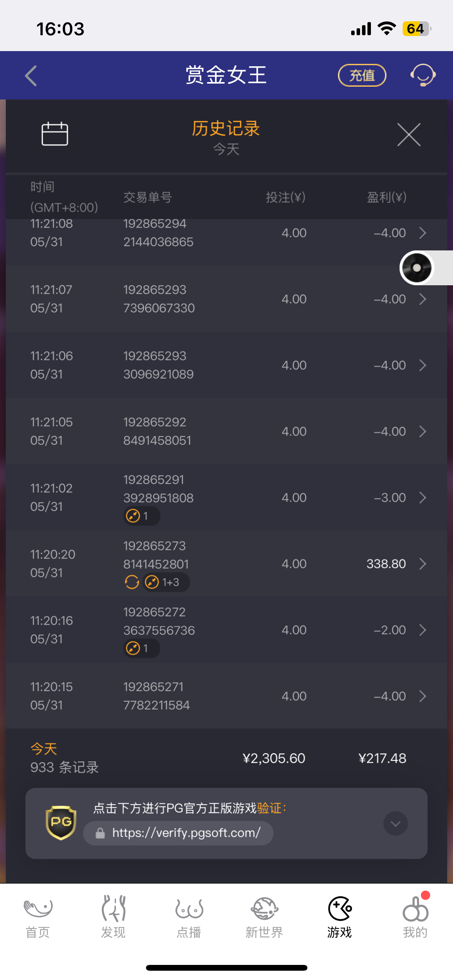The height and width of the screenshot is (980, 453).
Task: Tap the customer service headset icon
Action: click(x=423, y=75)
